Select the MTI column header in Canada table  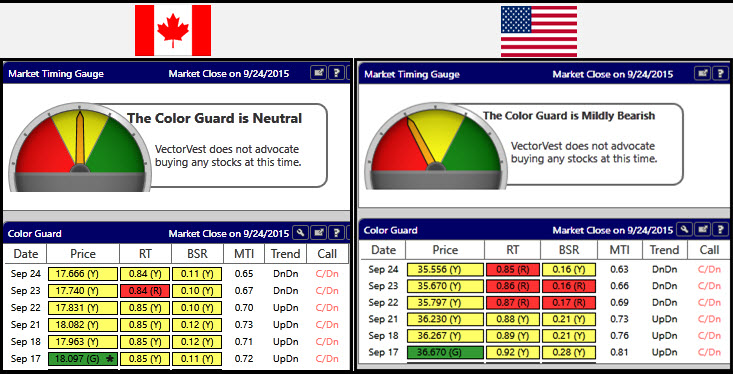click(x=244, y=254)
